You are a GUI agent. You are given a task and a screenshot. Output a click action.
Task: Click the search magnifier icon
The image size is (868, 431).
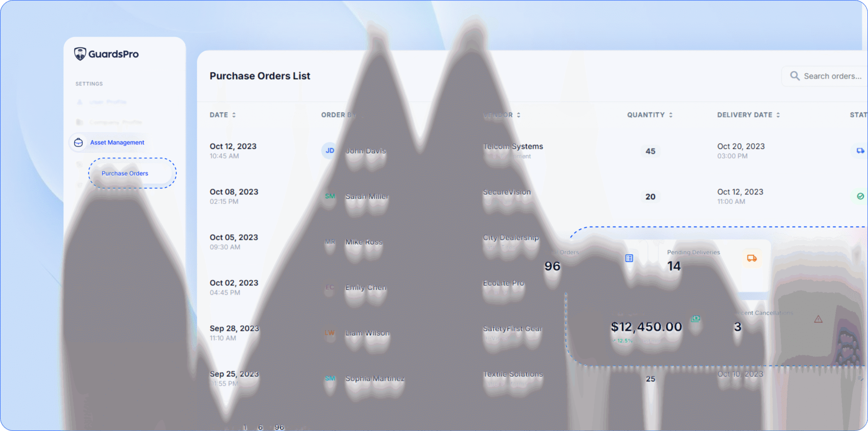click(795, 76)
